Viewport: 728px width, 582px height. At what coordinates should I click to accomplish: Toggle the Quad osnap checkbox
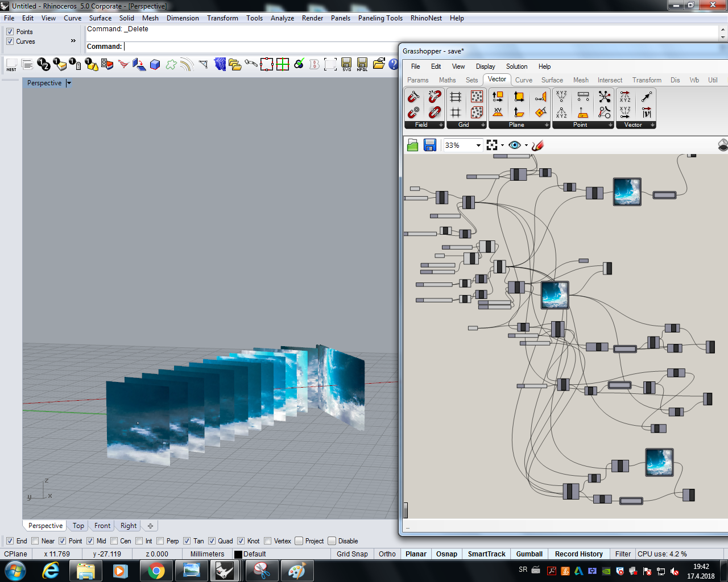coord(212,541)
